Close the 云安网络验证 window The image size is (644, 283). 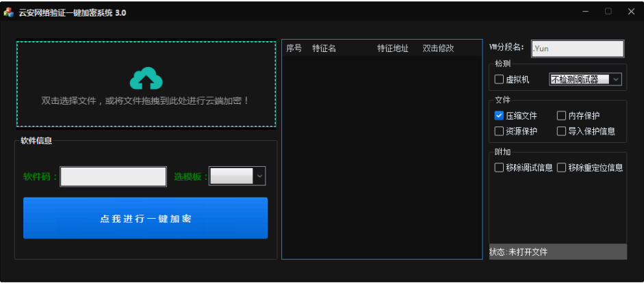coord(631,12)
